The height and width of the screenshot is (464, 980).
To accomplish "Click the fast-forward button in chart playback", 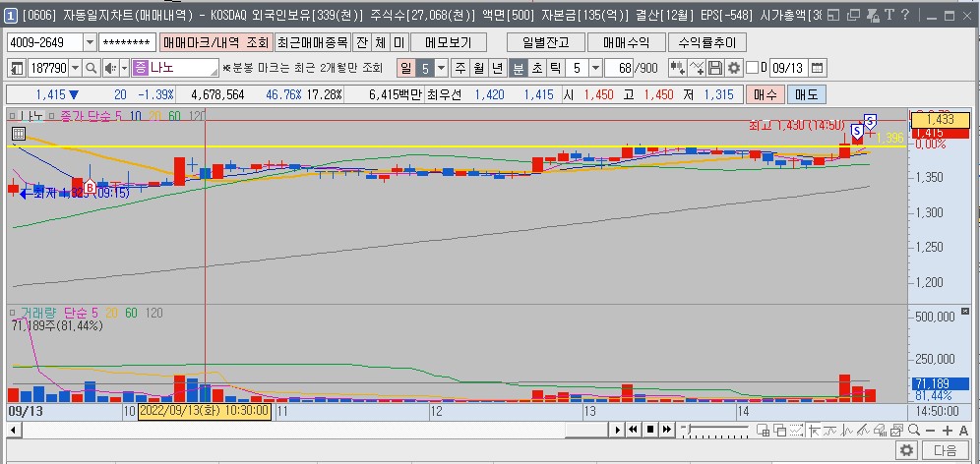I will pos(667,430).
